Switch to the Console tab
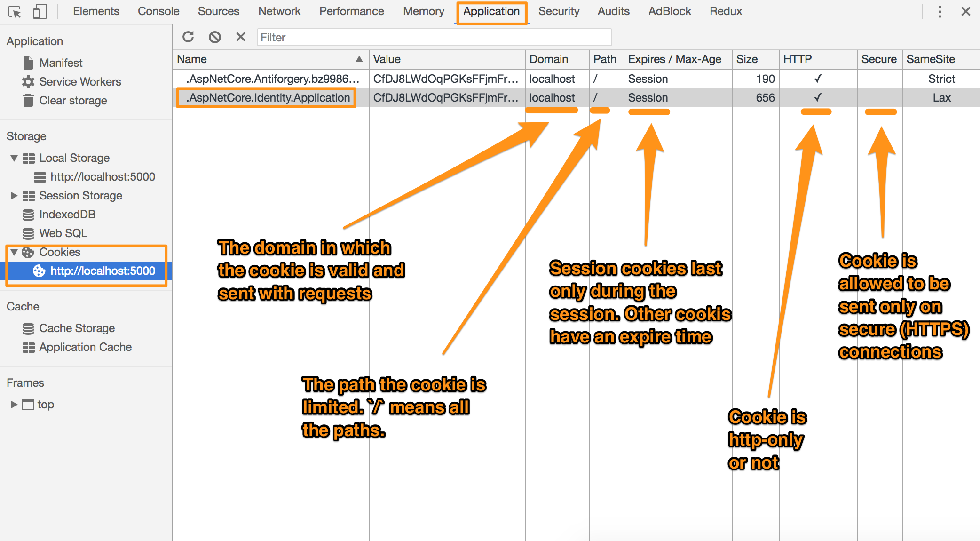 [158, 12]
